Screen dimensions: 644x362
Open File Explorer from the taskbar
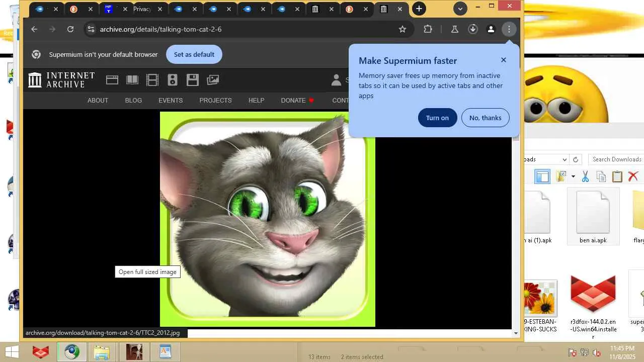click(102, 352)
